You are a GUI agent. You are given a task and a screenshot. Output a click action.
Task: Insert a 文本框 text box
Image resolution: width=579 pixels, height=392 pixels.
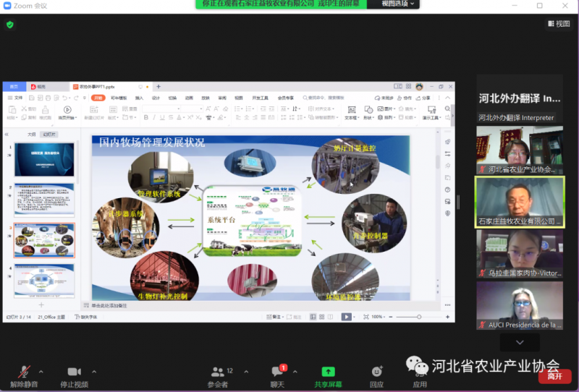[352, 113]
